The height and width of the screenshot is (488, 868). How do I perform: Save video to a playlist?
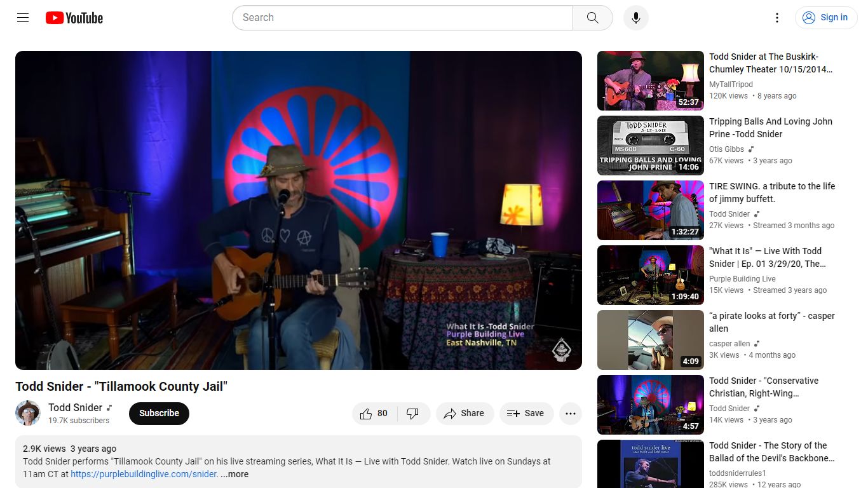click(x=526, y=414)
